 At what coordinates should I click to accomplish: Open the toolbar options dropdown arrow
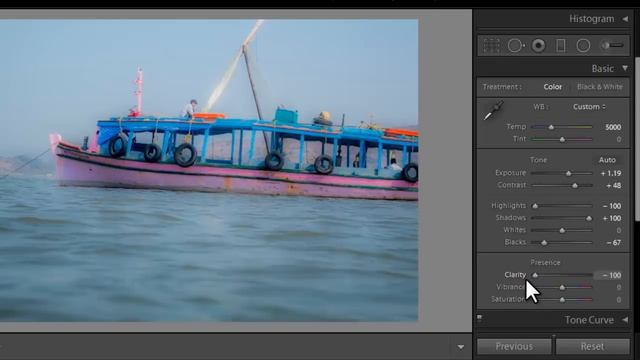pos(461,347)
